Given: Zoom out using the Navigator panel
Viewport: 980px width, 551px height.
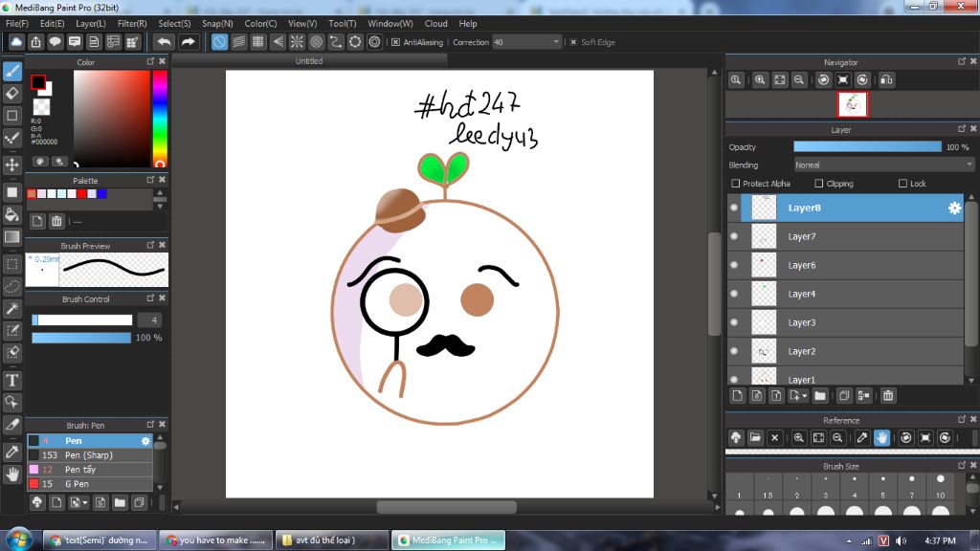Looking at the screenshot, I should pos(799,80).
